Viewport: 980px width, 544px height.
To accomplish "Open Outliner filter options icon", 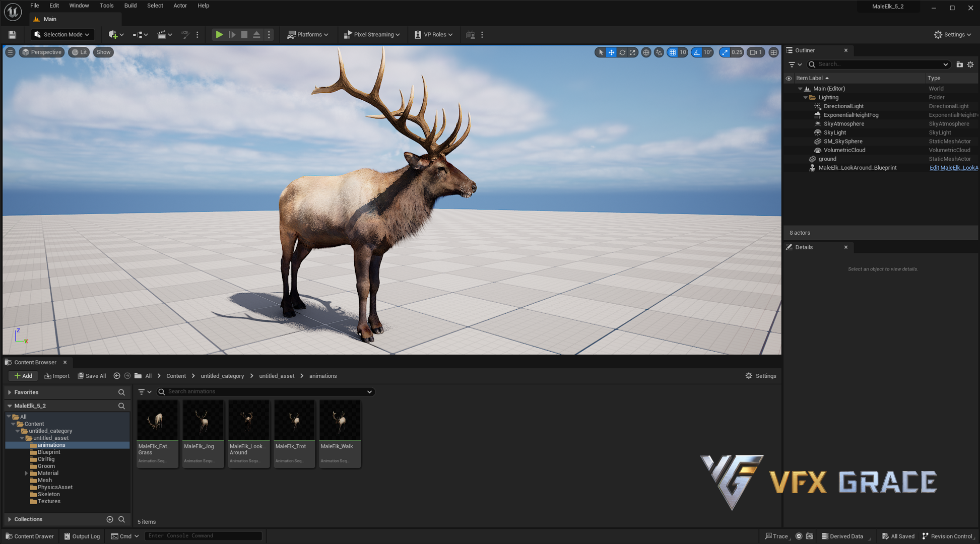I will point(795,64).
